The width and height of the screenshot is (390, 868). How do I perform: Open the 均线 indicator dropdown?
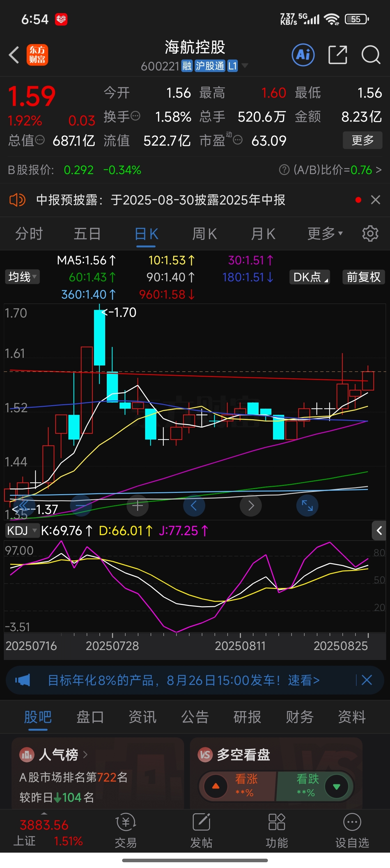pyautogui.click(x=22, y=277)
